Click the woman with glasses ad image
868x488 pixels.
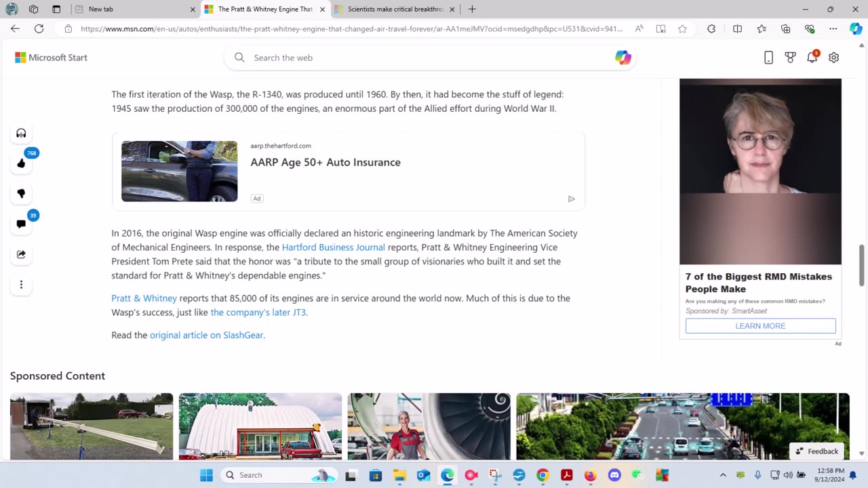[x=760, y=171]
